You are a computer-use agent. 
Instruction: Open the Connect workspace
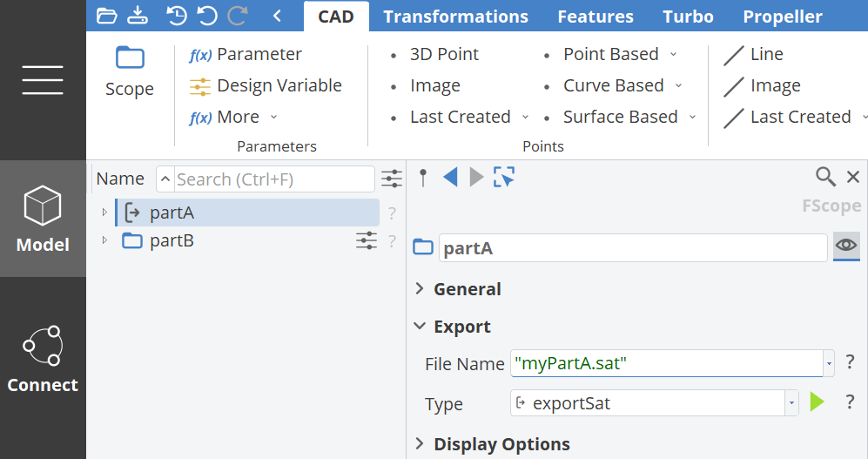click(x=43, y=360)
